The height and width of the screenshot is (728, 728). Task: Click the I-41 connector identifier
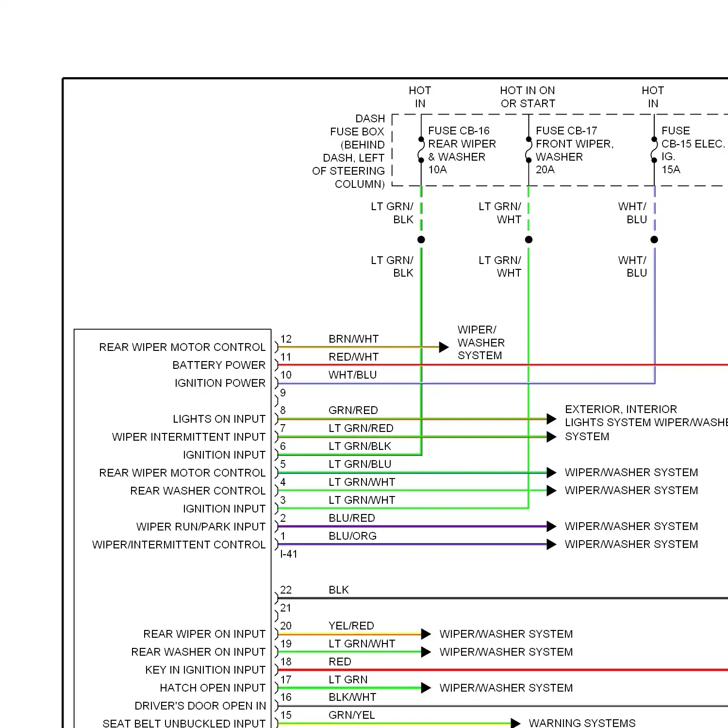[x=288, y=554]
